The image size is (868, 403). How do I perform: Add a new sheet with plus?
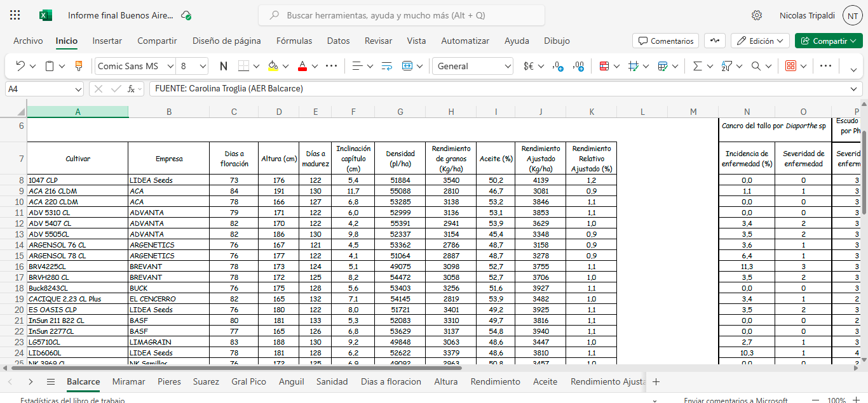[656, 381]
